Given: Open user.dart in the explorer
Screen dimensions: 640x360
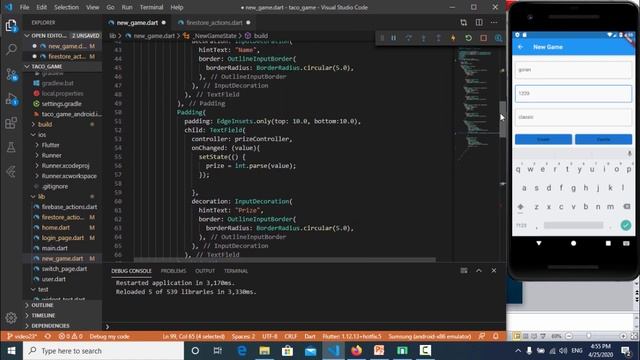Looking at the screenshot, I should pos(62,279).
